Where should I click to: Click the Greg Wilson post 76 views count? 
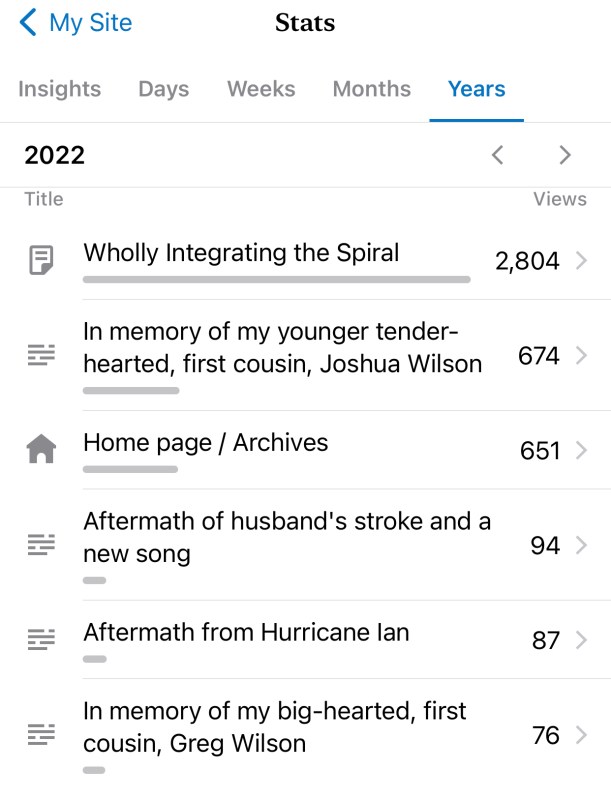(x=546, y=735)
